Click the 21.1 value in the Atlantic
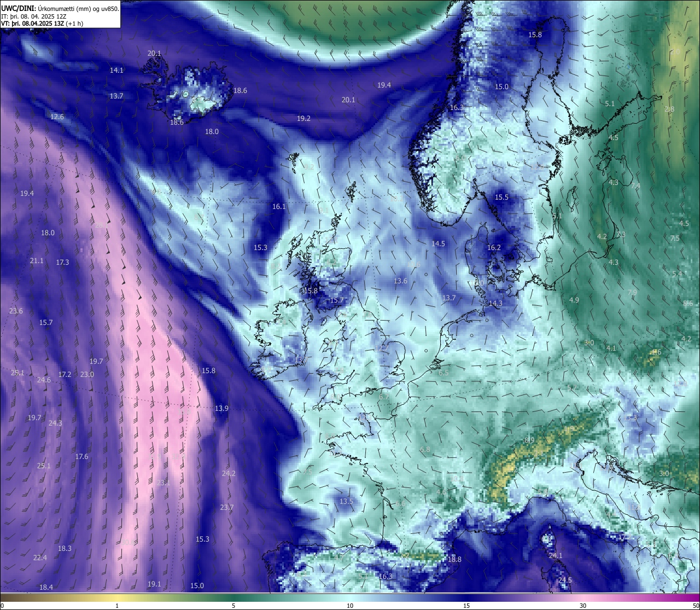 click(x=37, y=260)
